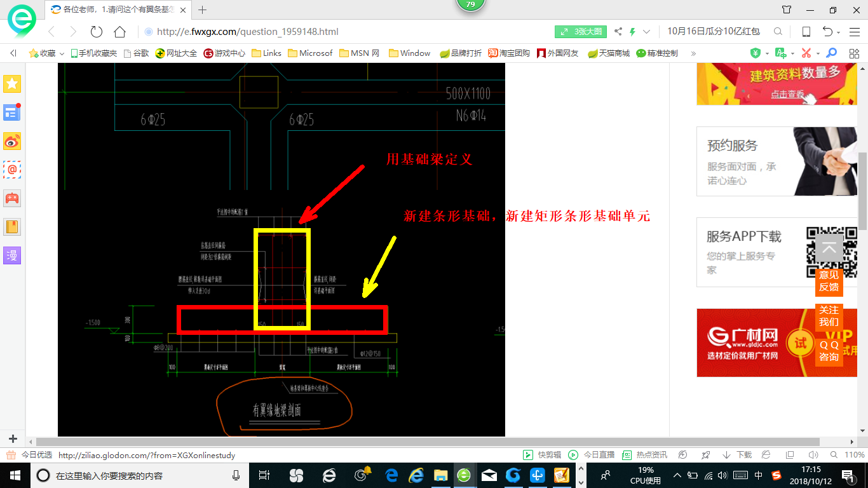868x488 pixels.
Task: Open the sidebar star favorites icon
Action: (13, 84)
